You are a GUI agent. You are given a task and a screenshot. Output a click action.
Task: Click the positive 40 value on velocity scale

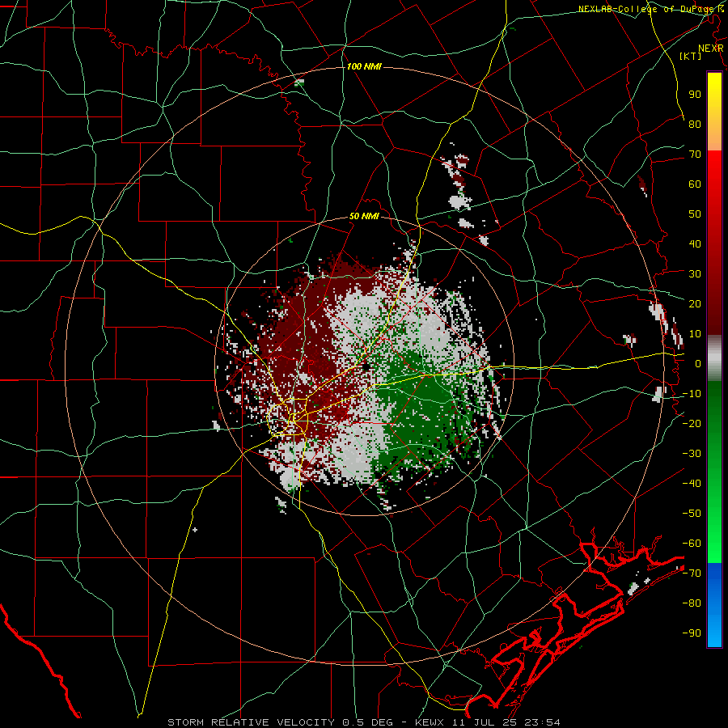coord(695,243)
